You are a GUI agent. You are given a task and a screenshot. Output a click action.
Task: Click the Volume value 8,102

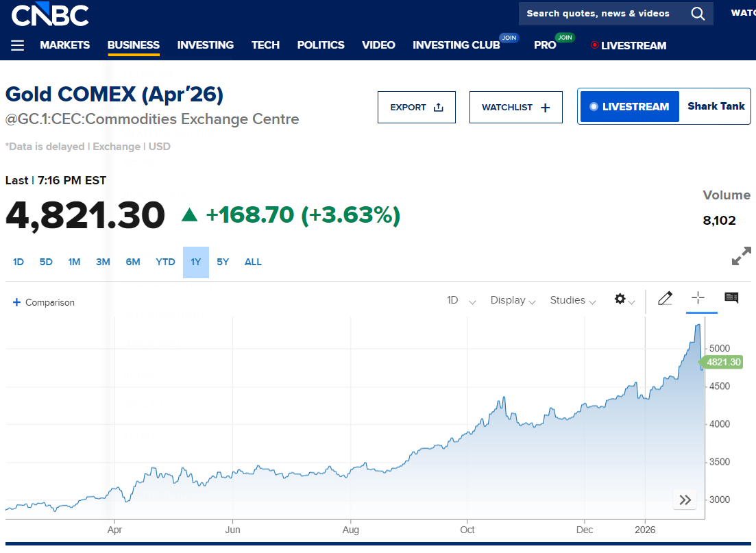[x=719, y=221]
